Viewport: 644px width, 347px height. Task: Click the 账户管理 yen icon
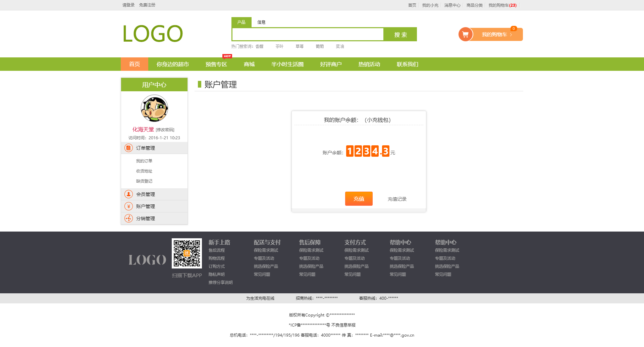[128, 206]
